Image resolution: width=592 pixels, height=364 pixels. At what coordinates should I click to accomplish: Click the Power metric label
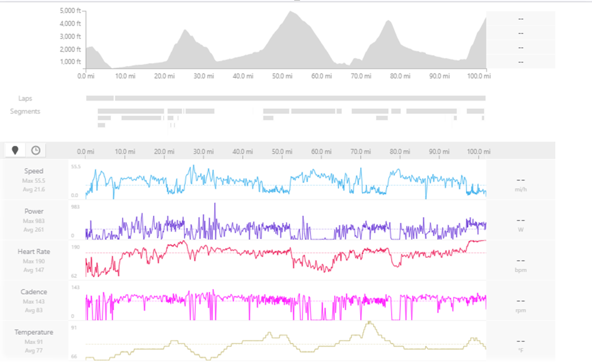[34, 211]
